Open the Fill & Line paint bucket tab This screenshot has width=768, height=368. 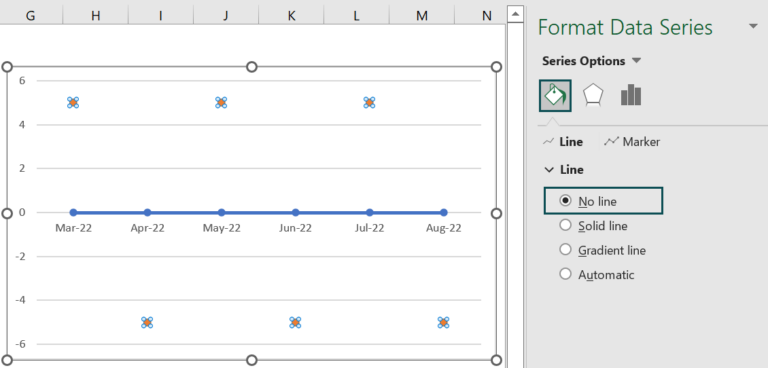tap(555, 96)
